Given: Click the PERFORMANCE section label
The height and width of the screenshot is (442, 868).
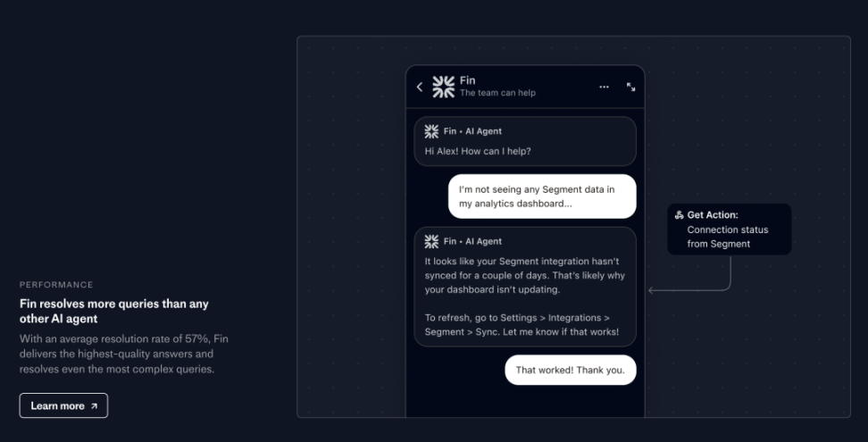Looking at the screenshot, I should click(56, 285).
